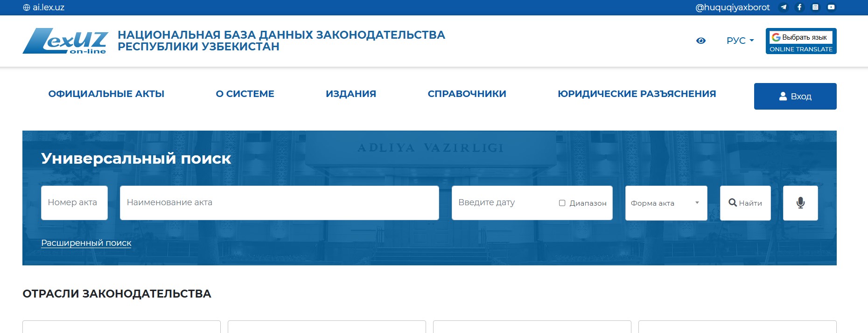Open the СПРАВОЧНИКИ menu item
The width and height of the screenshot is (868, 333).
(x=467, y=94)
